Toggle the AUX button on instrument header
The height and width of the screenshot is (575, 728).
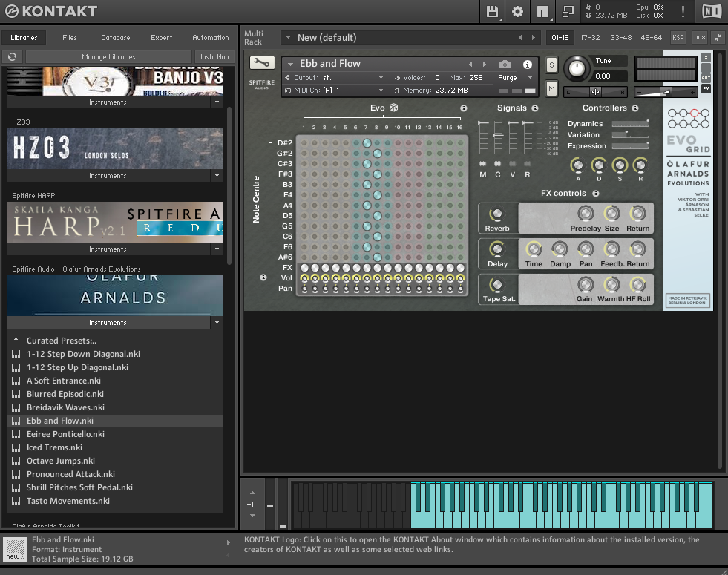706,78
